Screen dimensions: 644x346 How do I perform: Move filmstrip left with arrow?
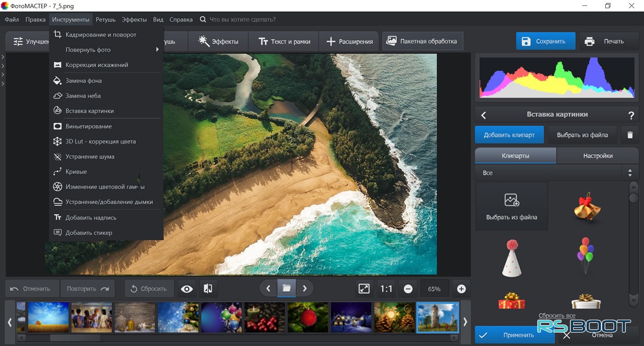(10, 321)
